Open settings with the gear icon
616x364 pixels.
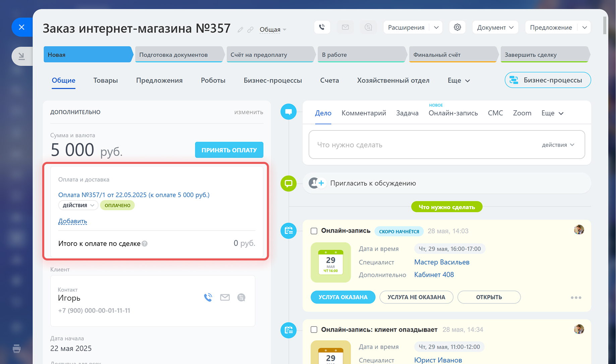click(457, 27)
